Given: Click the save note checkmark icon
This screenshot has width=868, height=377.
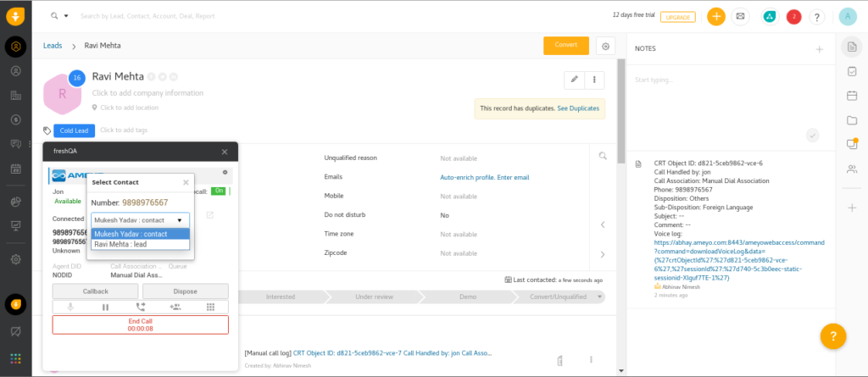Looking at the screenshot, I should pyautogui.click(x=812, y=135).
